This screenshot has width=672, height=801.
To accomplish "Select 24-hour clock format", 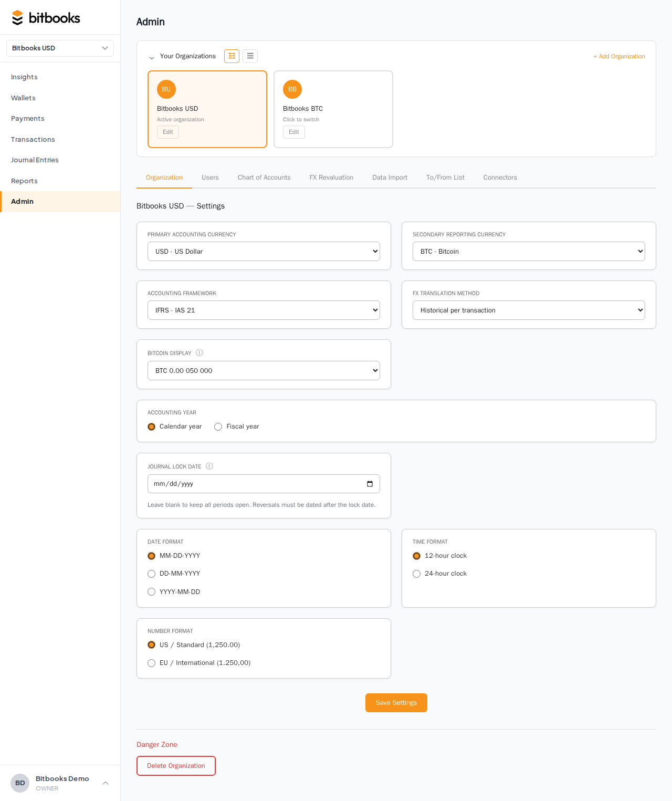I will click(416, 574).
